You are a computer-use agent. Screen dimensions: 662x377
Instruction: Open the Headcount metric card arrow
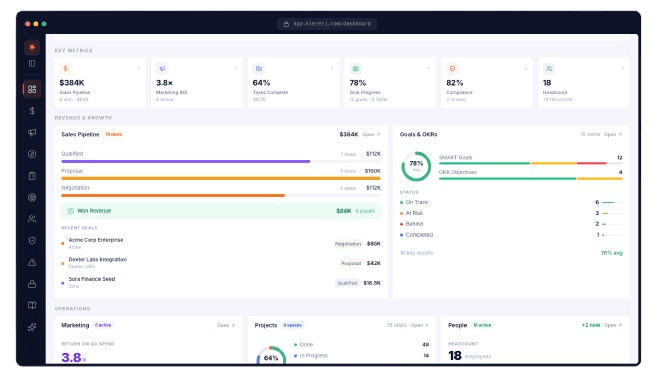pos(622,68)
